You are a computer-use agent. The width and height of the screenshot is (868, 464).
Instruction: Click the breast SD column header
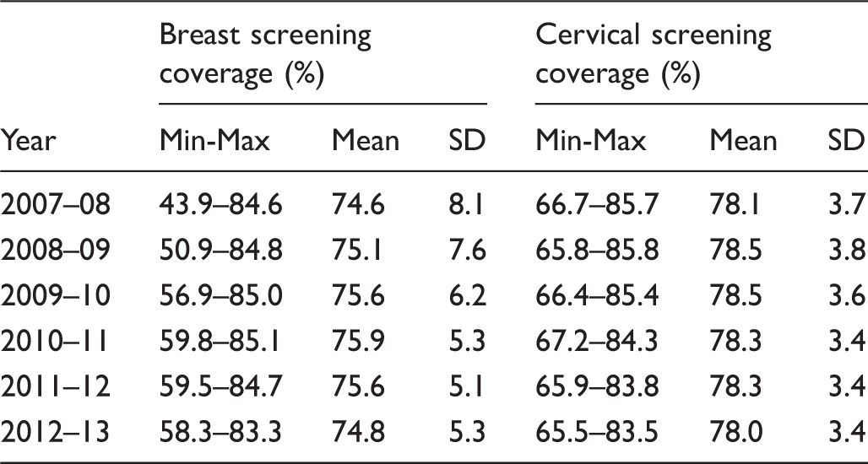pos(468,141)
